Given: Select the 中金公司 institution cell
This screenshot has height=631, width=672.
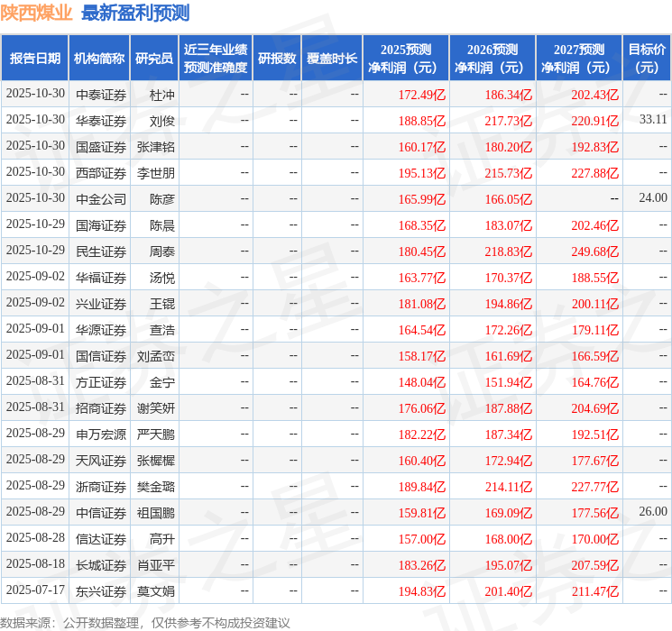Looking at the screenshot, I should 101,199.
